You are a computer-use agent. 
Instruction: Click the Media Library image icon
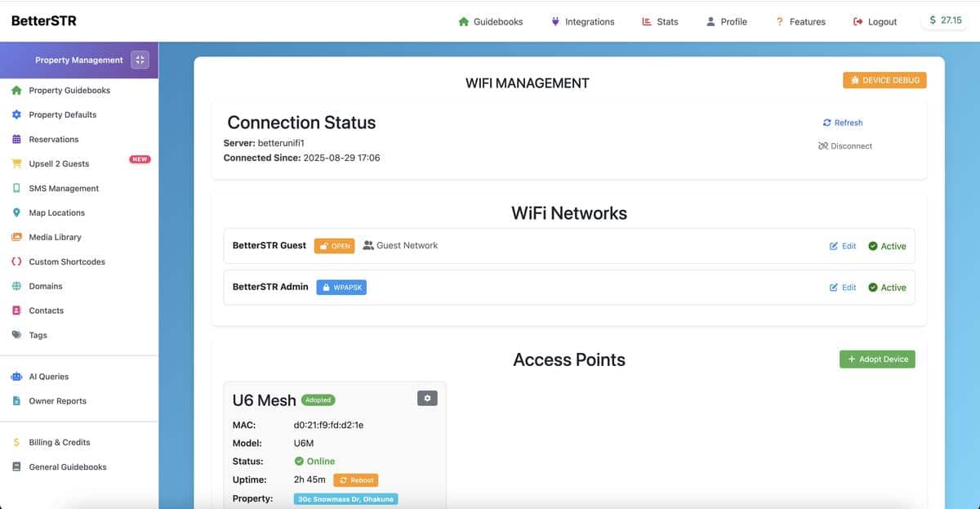pos(16,238)
